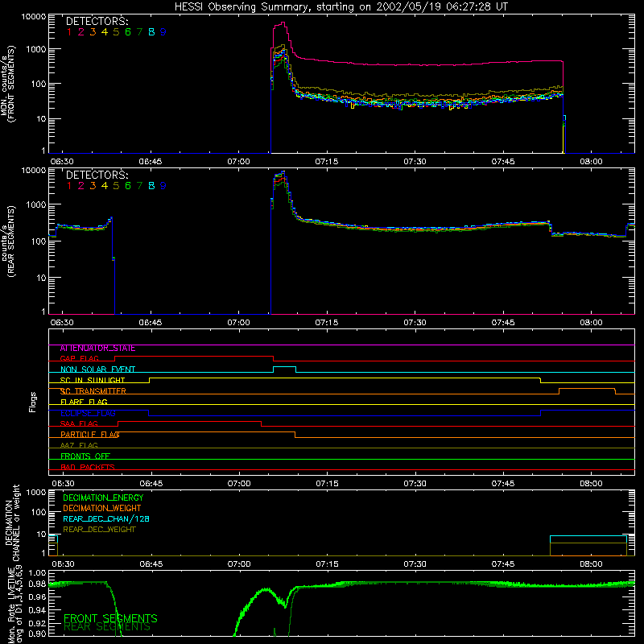Click the NON_SOLAR_EVENT flag label
The height and width of the screenshot is (644, 644).
pos(97,369)
